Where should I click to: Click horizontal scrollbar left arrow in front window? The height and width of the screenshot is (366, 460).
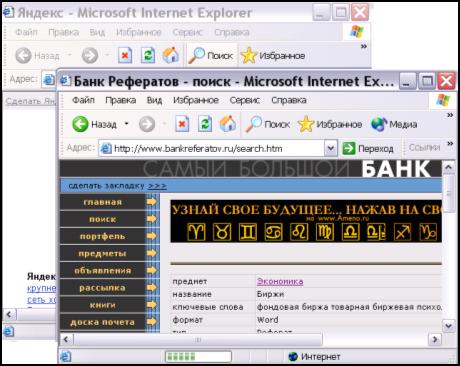point(66,339)
